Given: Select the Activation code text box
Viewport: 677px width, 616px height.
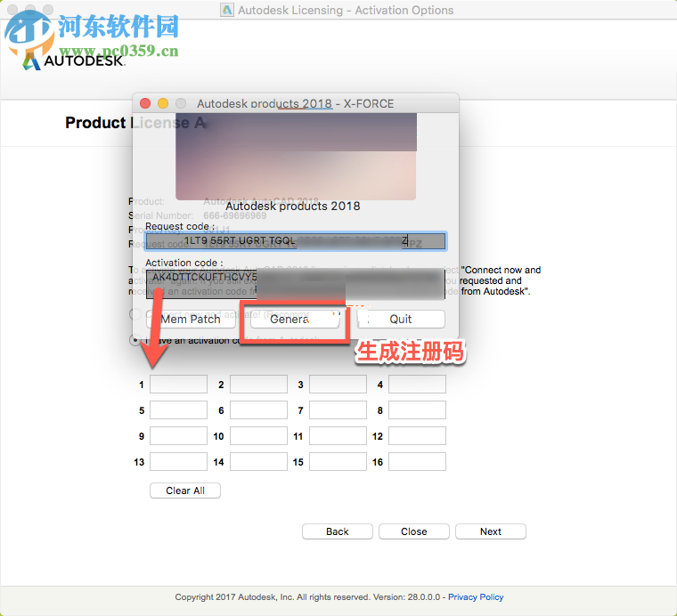Looking at the screenshot, I should click(x=296, y=284).
